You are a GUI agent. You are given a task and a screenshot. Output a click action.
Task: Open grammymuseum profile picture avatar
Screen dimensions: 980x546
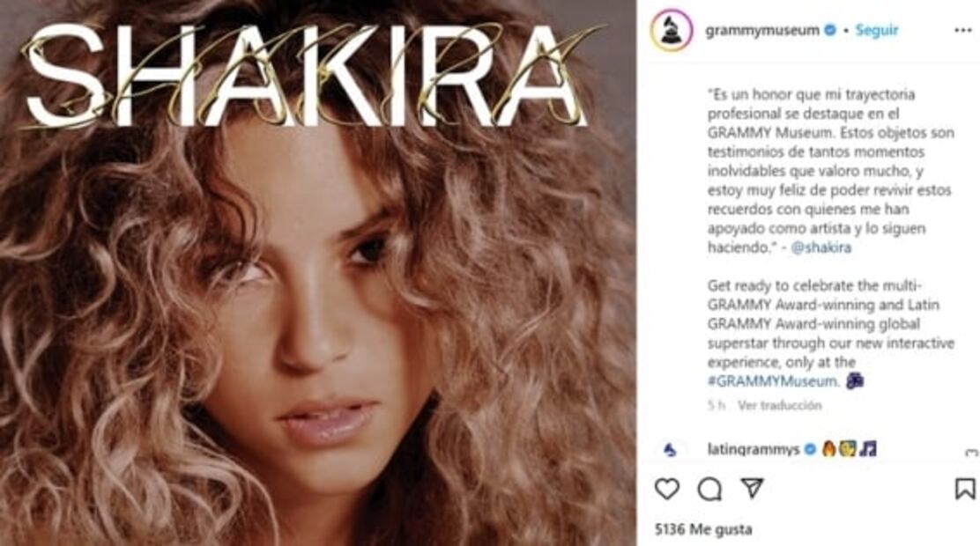coord(672,30)
